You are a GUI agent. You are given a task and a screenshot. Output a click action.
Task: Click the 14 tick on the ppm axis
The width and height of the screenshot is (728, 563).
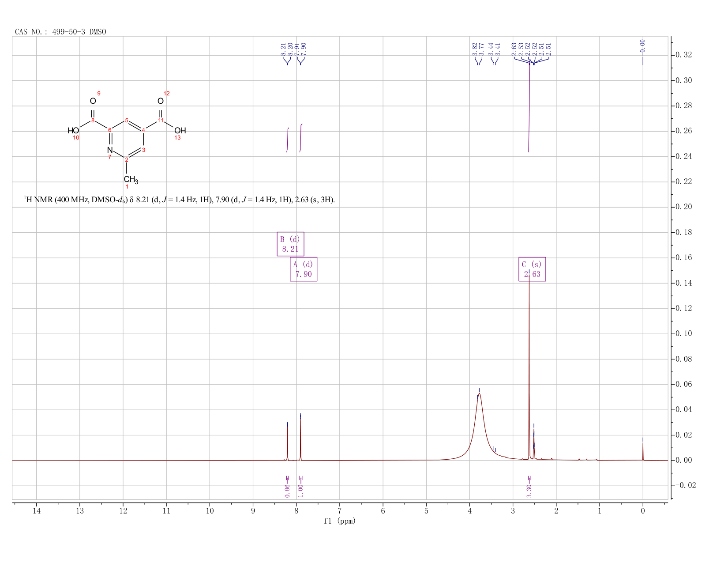[x=37, y=511]
